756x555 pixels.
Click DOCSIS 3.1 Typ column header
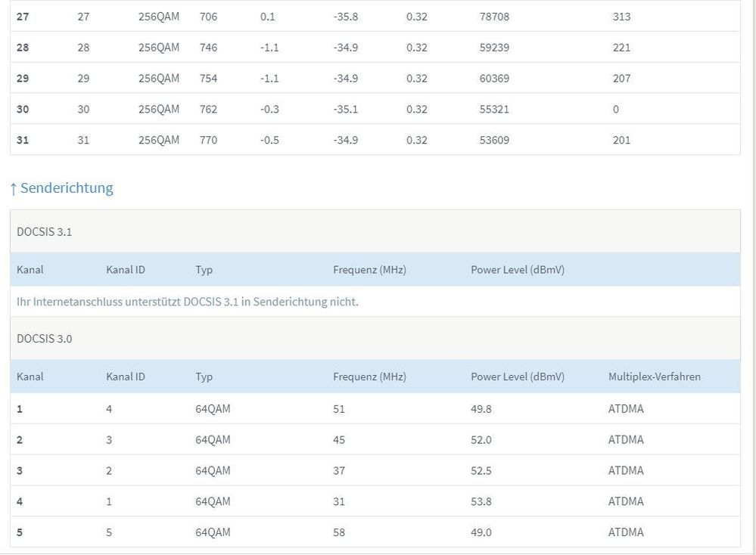(x=204, y=270)
